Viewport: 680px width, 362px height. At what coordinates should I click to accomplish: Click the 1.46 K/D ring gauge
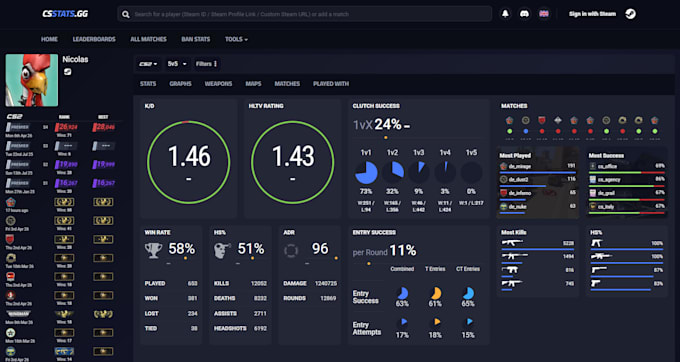point(189,162)
